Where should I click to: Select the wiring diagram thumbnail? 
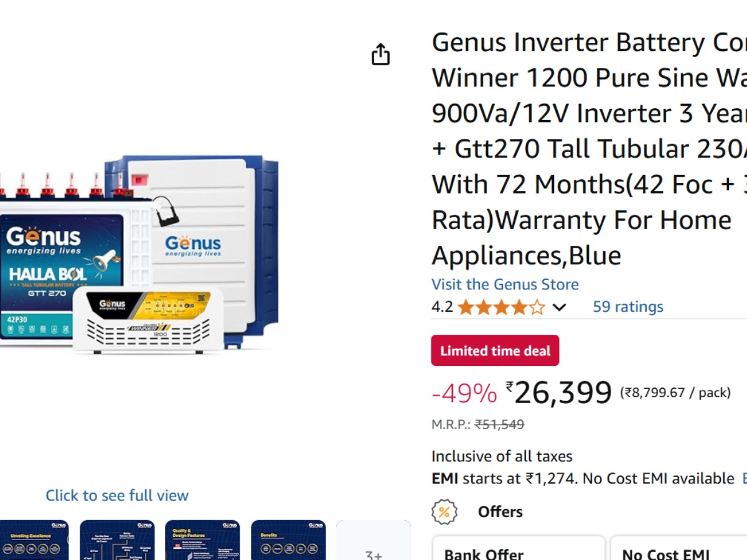point(117,540)
